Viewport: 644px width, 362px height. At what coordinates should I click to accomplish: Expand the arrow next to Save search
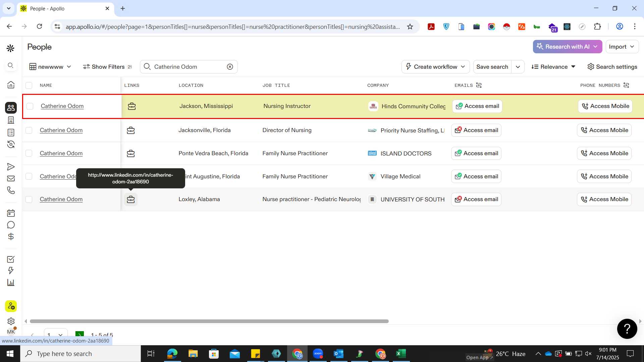pyautogui.click(x=518, y=67)
